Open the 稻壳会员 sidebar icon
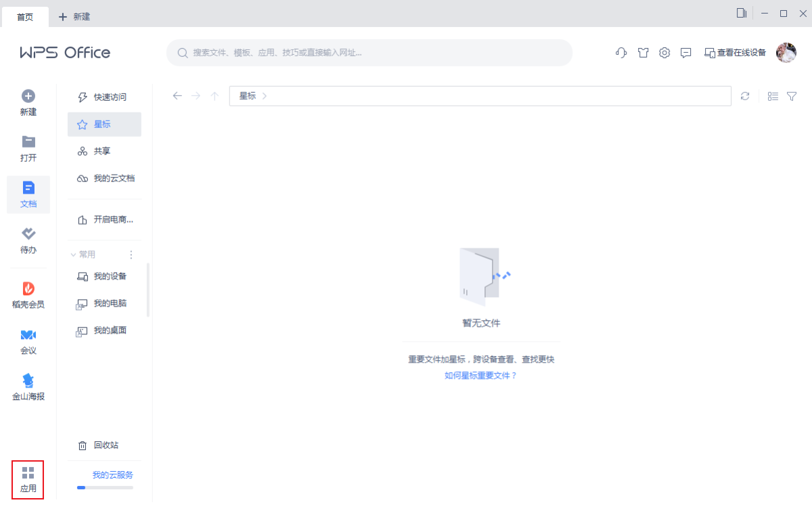Screen dimensions: 812x513 pyautogui.click(x=28, y=294)
